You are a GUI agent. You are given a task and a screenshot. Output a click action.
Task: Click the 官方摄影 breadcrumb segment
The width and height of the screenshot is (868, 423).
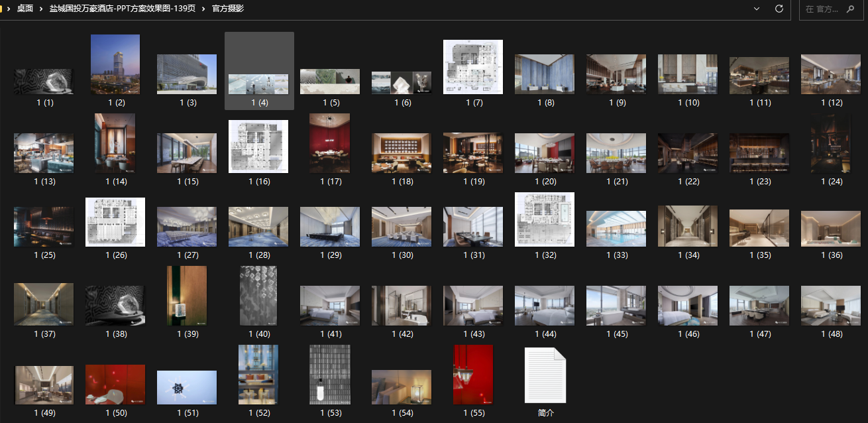pos(228,9)
